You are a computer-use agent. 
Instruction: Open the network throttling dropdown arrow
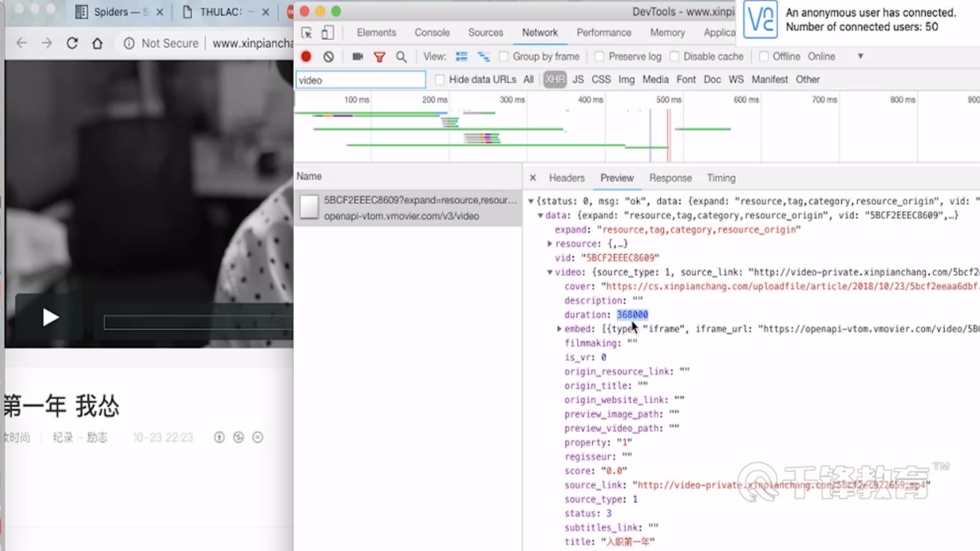pyautogui.click(x=860, y=56)
